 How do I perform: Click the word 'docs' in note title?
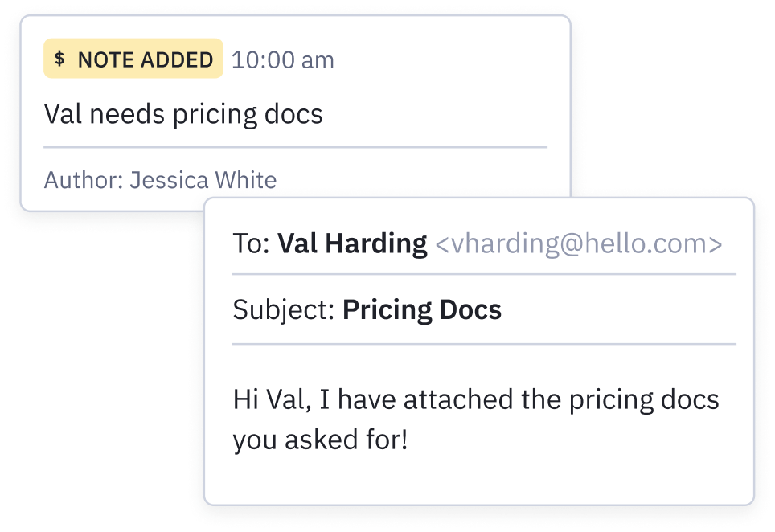293,114
